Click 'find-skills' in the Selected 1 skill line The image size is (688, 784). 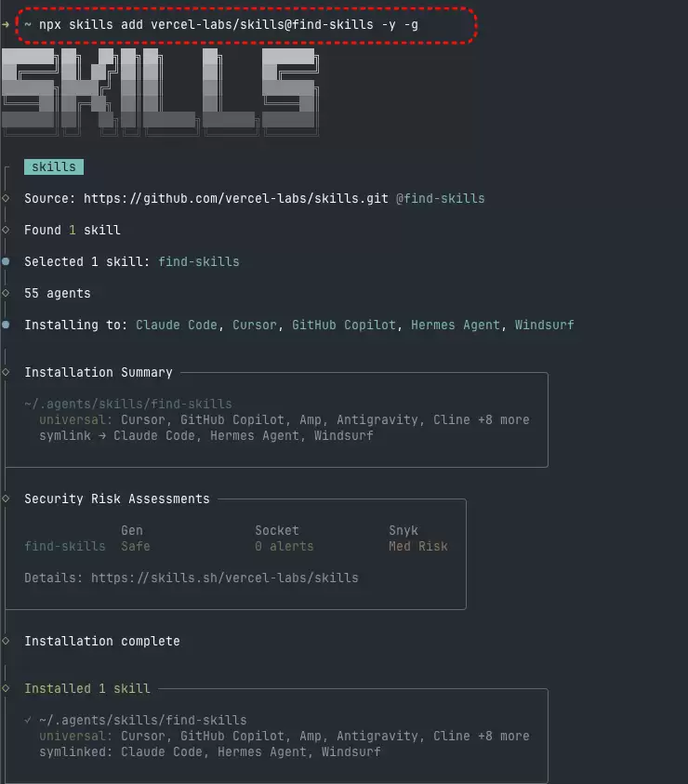click(x=199, y=261)
